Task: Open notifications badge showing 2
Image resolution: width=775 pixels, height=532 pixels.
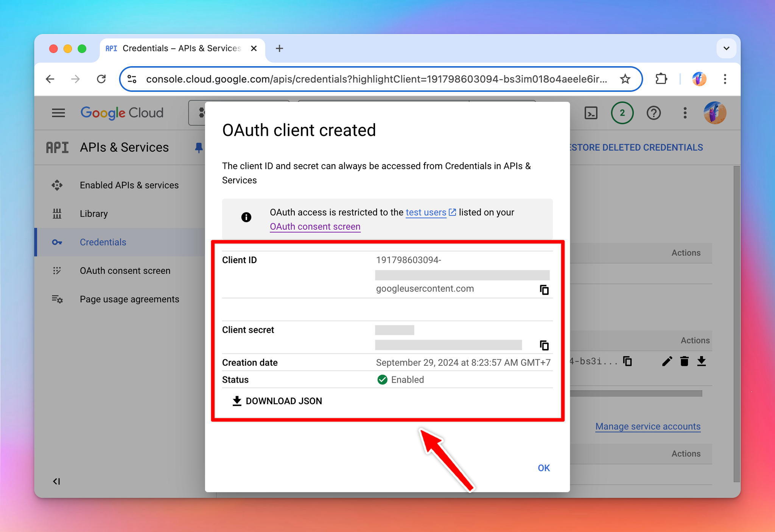Action: (x=622, y=113)
